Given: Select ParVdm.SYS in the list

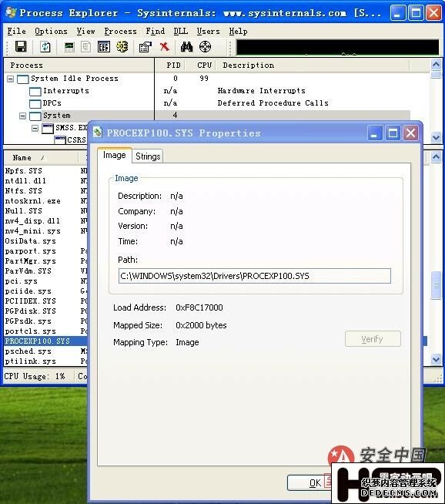Looking at the screenshot, I should coord(28,271).
